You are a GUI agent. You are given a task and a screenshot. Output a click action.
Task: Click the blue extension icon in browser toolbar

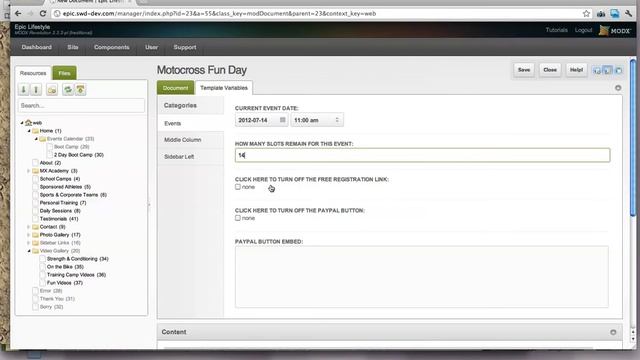pos(615,13)
